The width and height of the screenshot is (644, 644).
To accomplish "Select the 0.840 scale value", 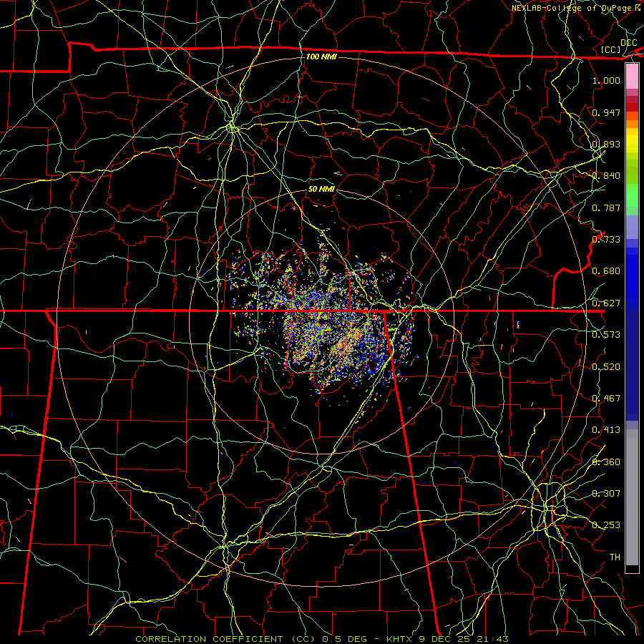I will click(606, 176).
